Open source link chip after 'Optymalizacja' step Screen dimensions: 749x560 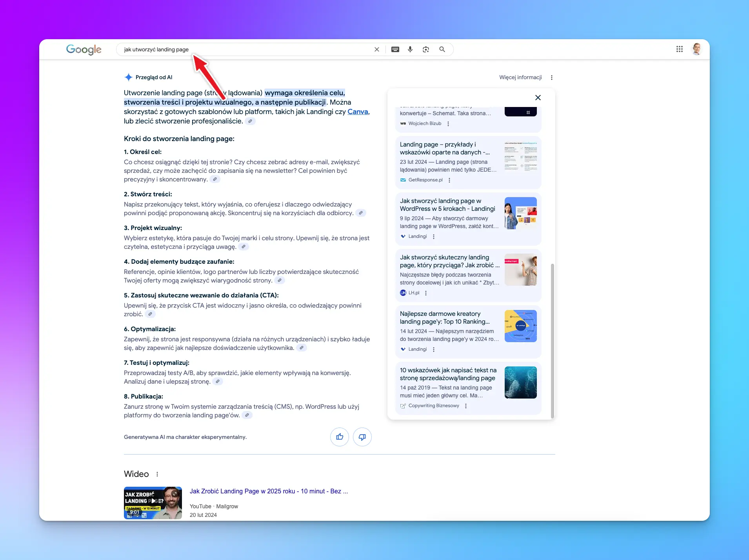(302, 348)
